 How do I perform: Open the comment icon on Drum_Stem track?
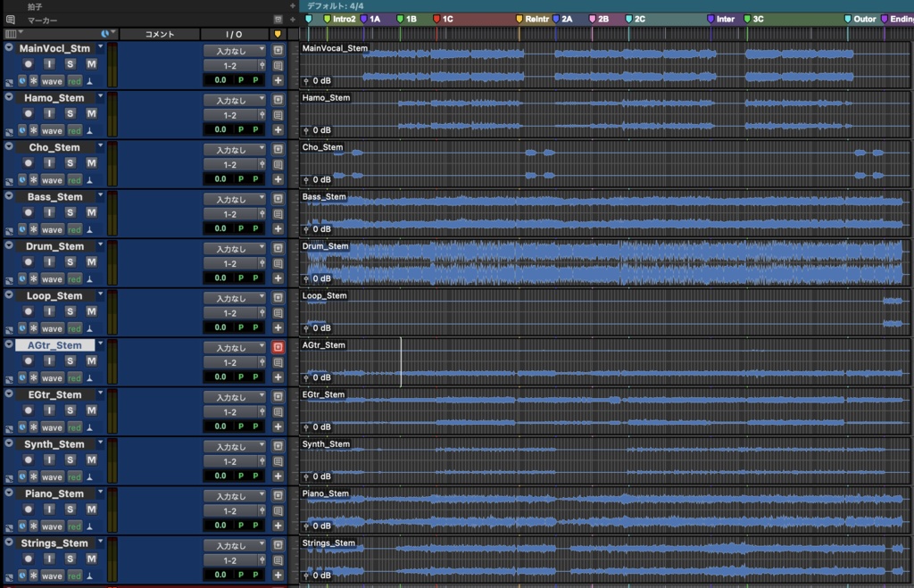click(278, 264)
